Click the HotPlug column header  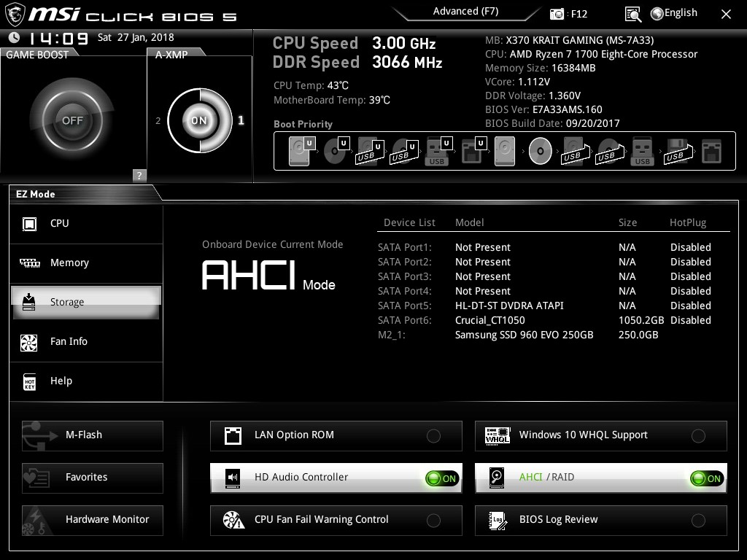[687, 223]
